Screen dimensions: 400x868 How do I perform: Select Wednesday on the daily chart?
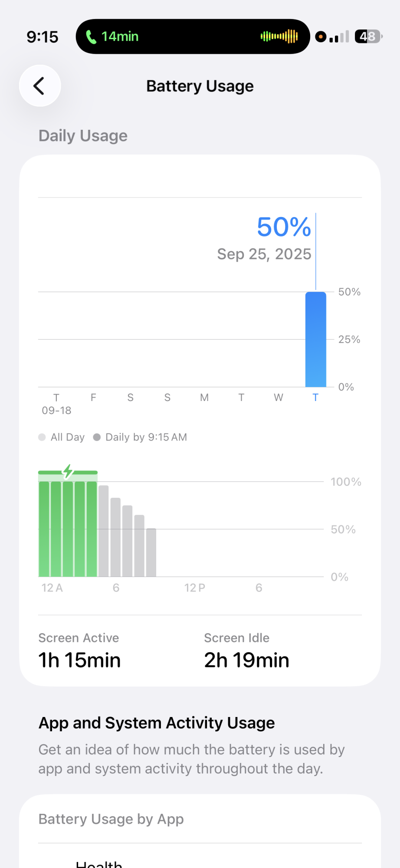click(279, 398)
